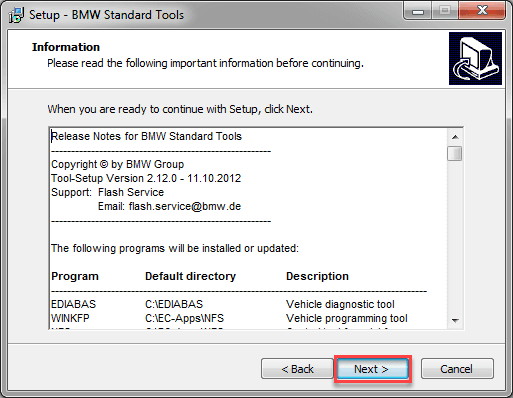Click the 'Default directory' column heading
This screenshot has width=513, height=398.
click(x=190, y=276)
